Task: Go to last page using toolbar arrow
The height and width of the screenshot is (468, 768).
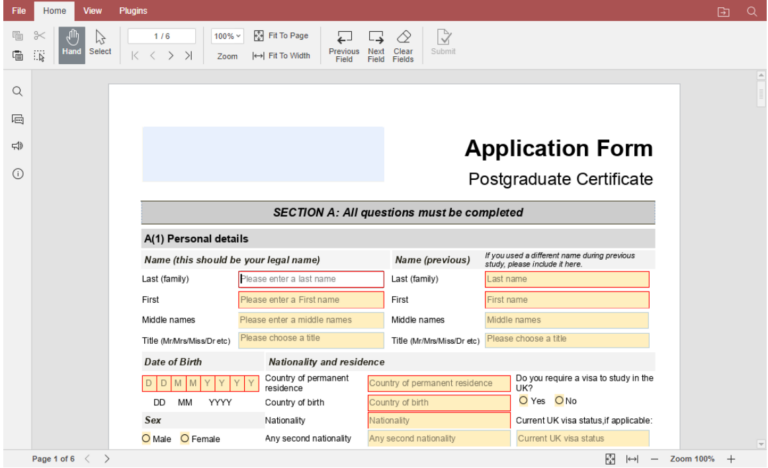Action: click(188, 56)
